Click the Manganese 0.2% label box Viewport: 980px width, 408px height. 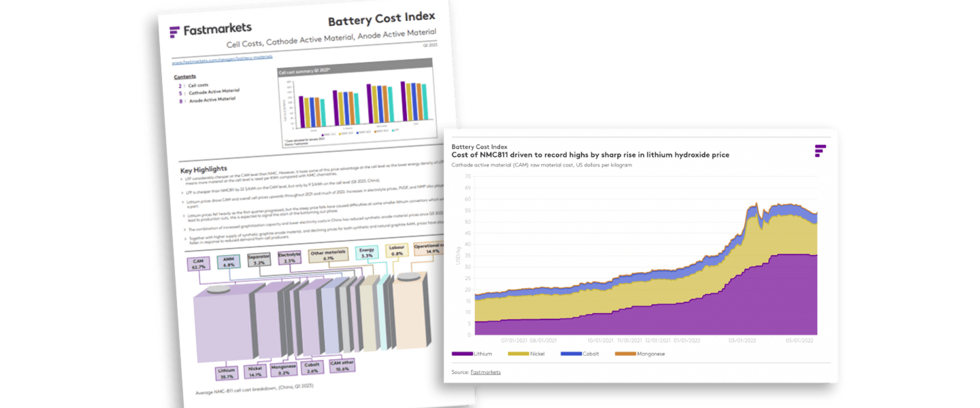click(x=283, y=368)
